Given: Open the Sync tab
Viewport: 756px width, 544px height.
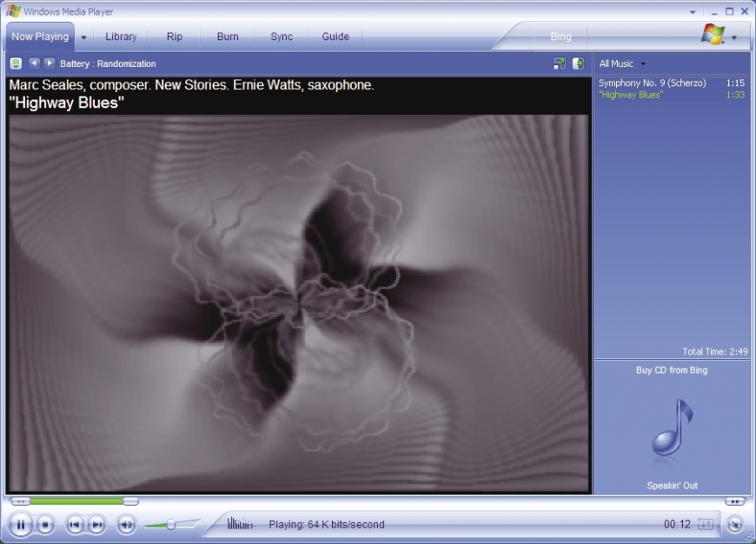Looking at the screenshot, I should [x=282, y=36].
